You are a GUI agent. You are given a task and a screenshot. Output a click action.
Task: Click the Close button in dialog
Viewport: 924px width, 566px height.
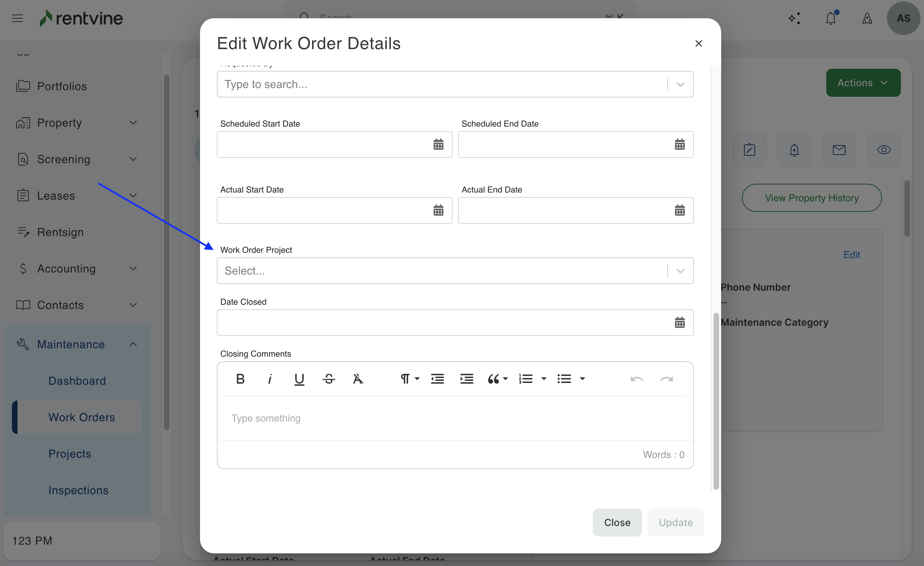(x=617, y=523)
